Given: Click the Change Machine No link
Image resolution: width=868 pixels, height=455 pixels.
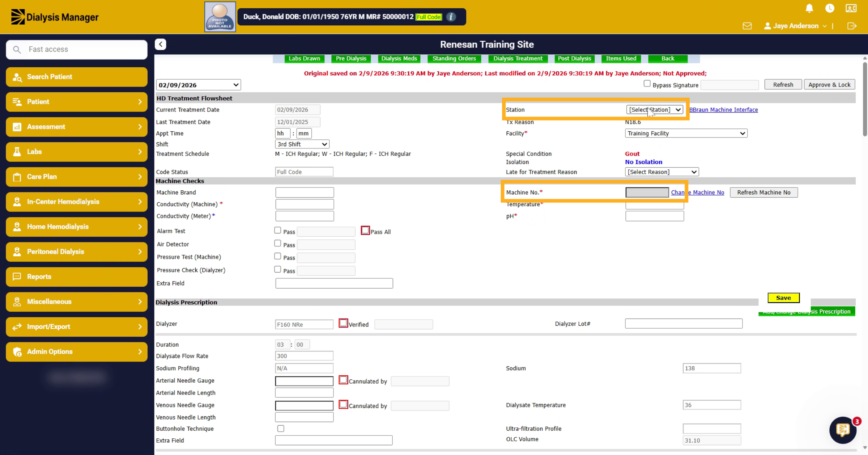Looking at the screenshot, I should coord(698,193).
